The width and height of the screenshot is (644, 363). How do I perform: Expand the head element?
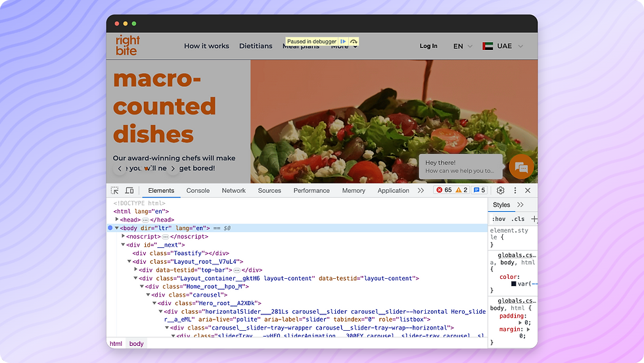point(117,220)
